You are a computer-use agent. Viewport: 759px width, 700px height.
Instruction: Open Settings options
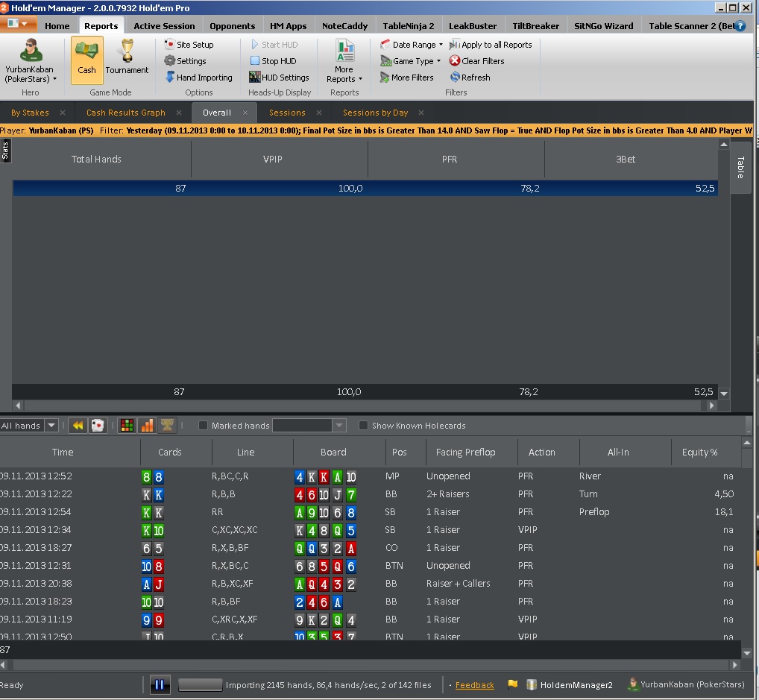(x=186, y=61)
